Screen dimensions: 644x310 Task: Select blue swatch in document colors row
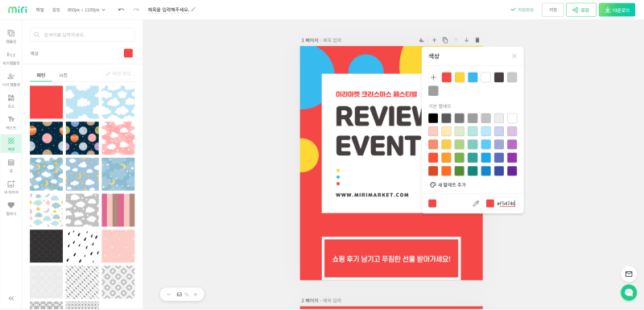473,77
